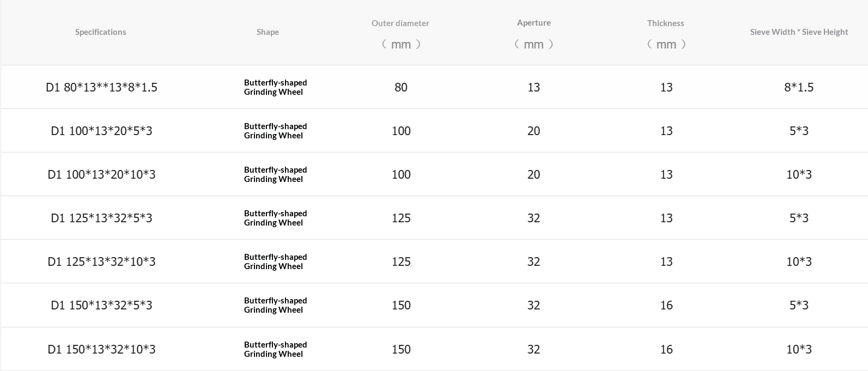Viewport: 868px width, 371px height.
Task: Click thickness 16 in the D1 150*13*32*5*3 row
Action: click(x=666, y=305)
